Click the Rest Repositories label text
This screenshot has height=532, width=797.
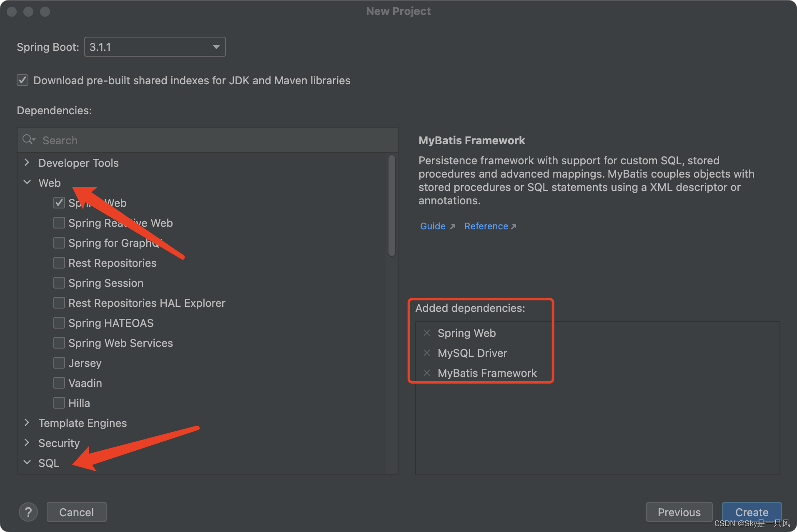113,263
